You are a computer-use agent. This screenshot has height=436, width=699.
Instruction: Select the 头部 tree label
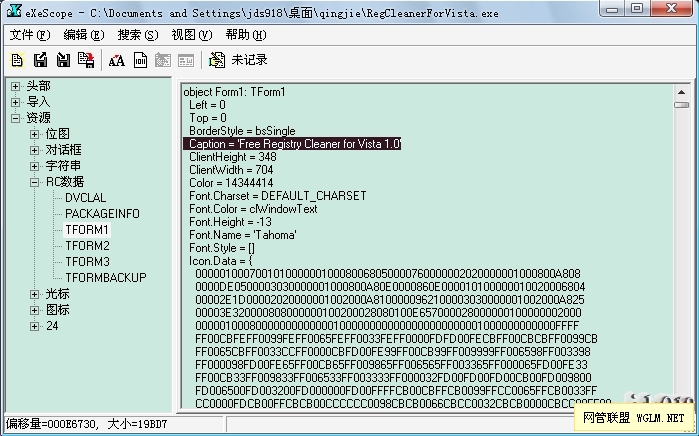pyautogui.click(x=38, y=86)
